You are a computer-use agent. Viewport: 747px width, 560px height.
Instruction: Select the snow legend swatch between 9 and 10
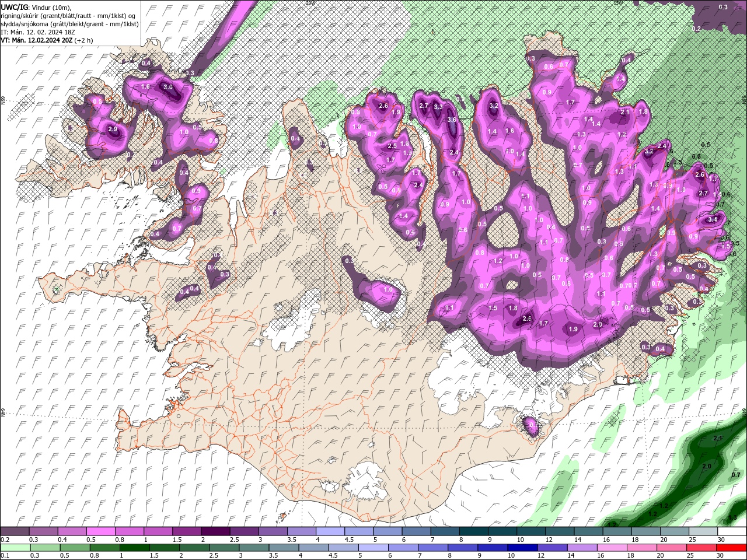pyautogui.click(x=502, y=531)
